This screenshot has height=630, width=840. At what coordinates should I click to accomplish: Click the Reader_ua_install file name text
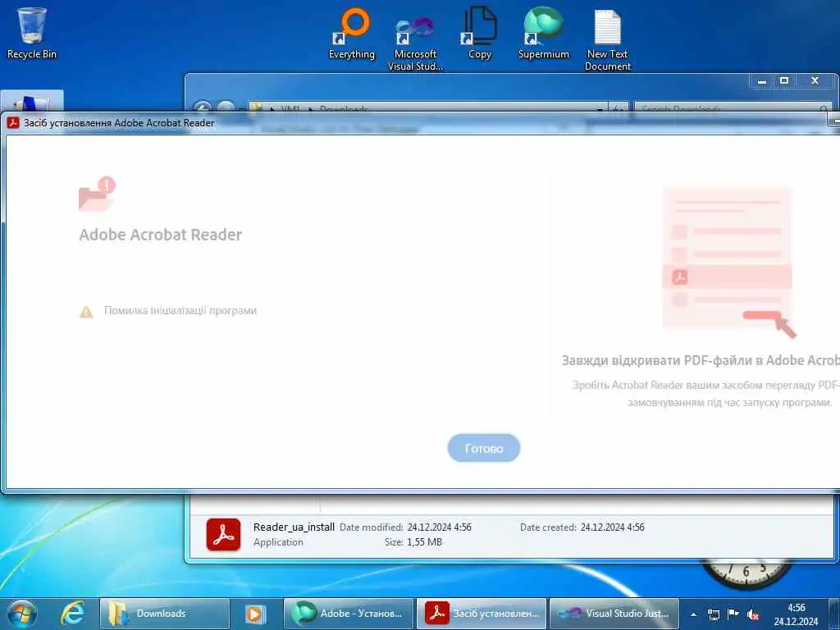click(x=294, y=527)
